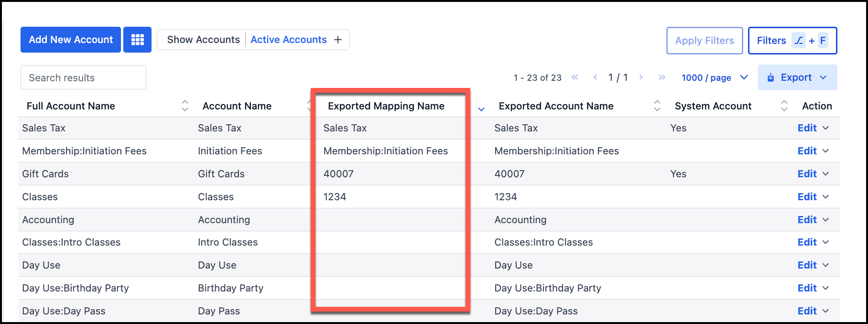
Task: Click the Show Accounts filter label
Action: pos(203,40)
